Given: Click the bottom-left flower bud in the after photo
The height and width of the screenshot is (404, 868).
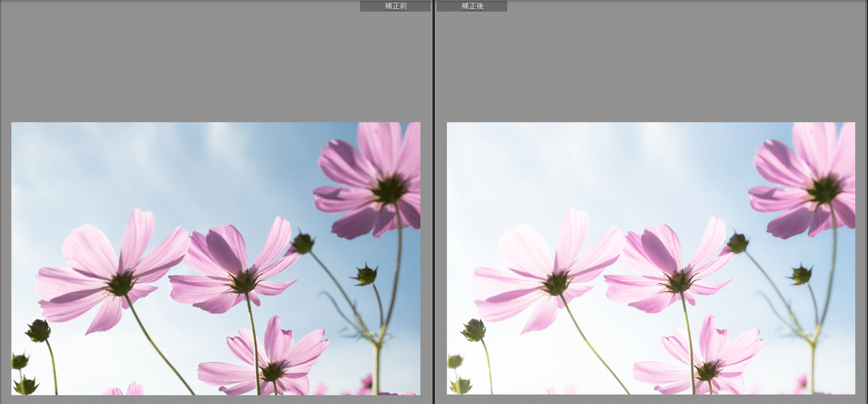Looking at the screenshot, I should pyautogui.click(x=474, y=331).
